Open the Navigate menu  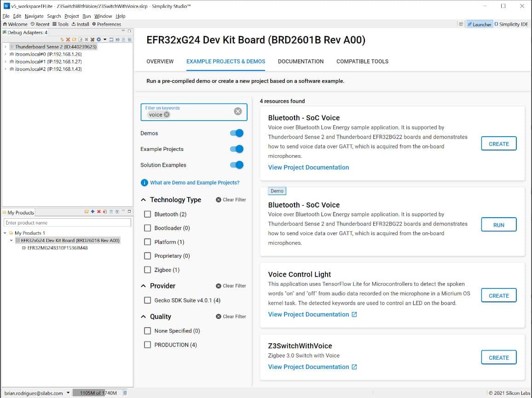[x=34, y=16]
